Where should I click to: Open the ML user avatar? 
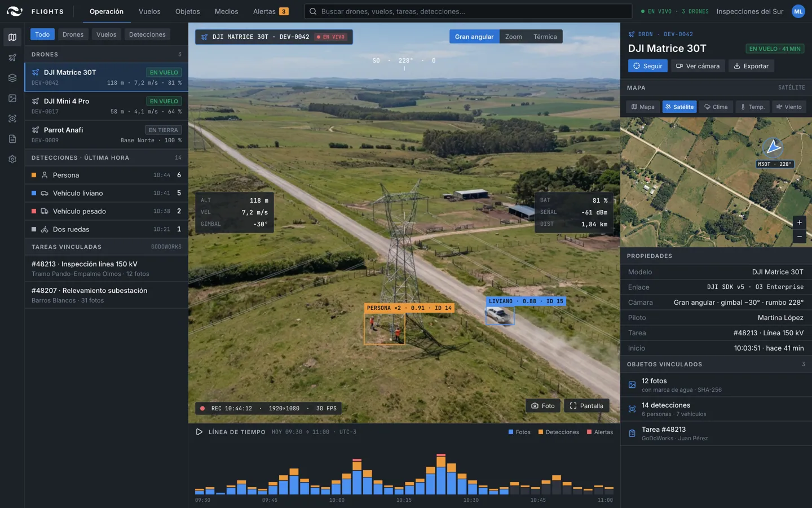[798, 11]
